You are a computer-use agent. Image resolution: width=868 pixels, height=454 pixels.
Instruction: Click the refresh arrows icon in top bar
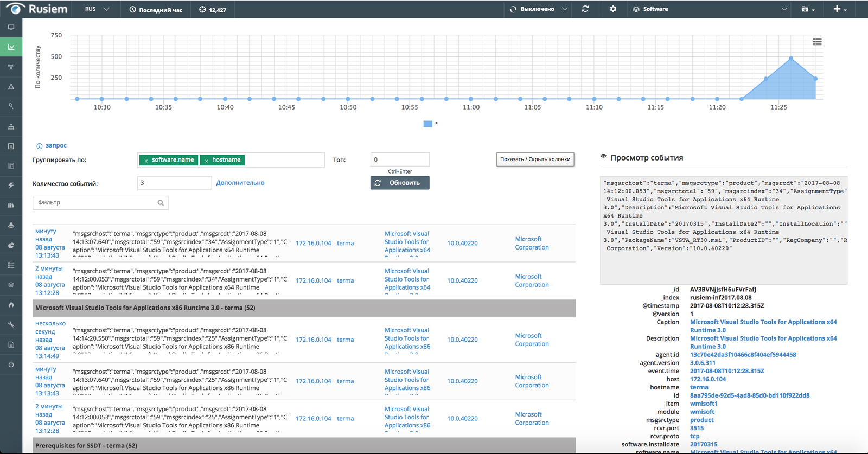click(x=585, y=9)
